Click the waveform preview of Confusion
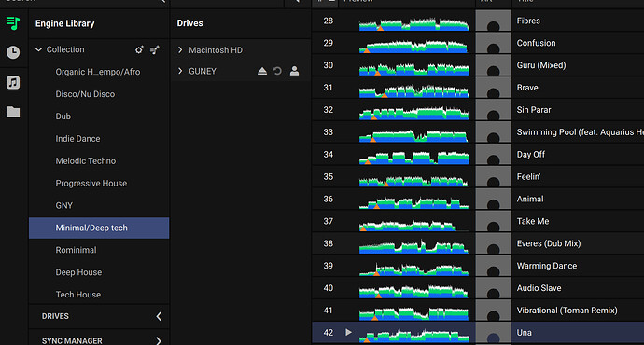 [414, 46]
